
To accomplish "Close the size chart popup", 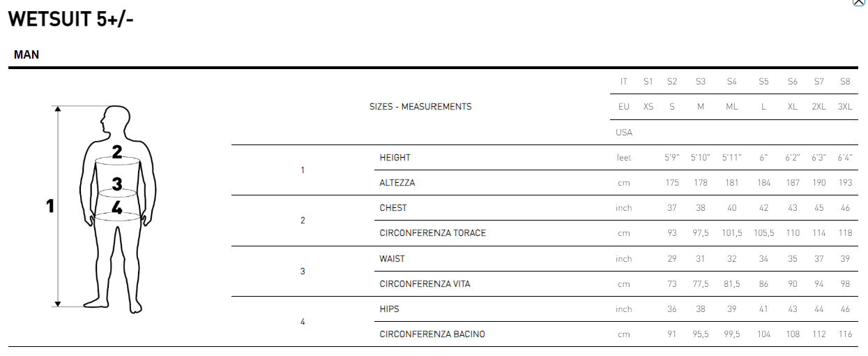I will (x=858, y=2).
